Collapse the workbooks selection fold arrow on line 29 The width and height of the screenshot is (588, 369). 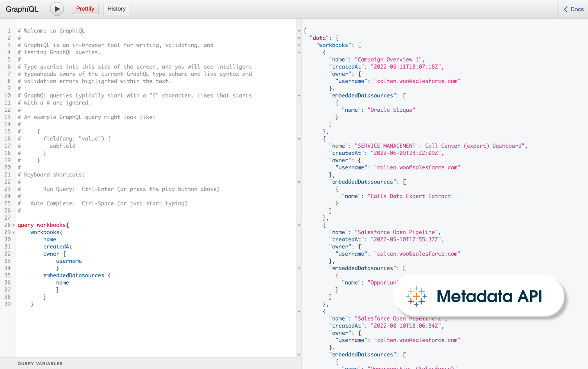pyautogui.click(x=13, y=232)
